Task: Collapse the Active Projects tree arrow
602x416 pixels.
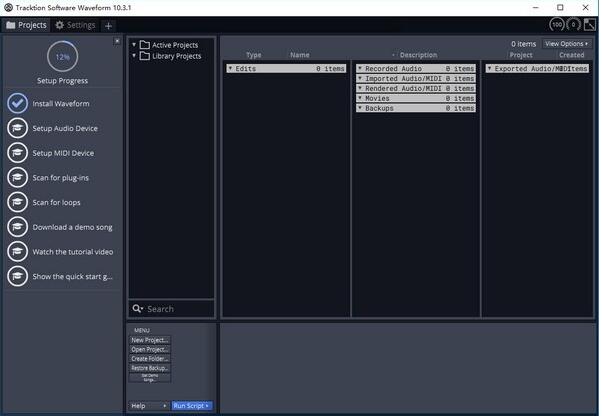Action: pos(134,45)
